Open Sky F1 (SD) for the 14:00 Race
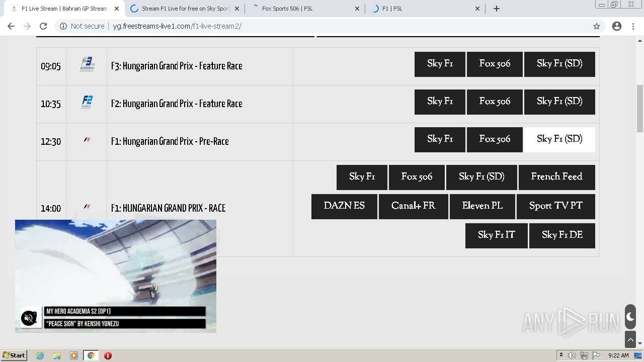Screen dimensions: 644x362 click(481, 177)
